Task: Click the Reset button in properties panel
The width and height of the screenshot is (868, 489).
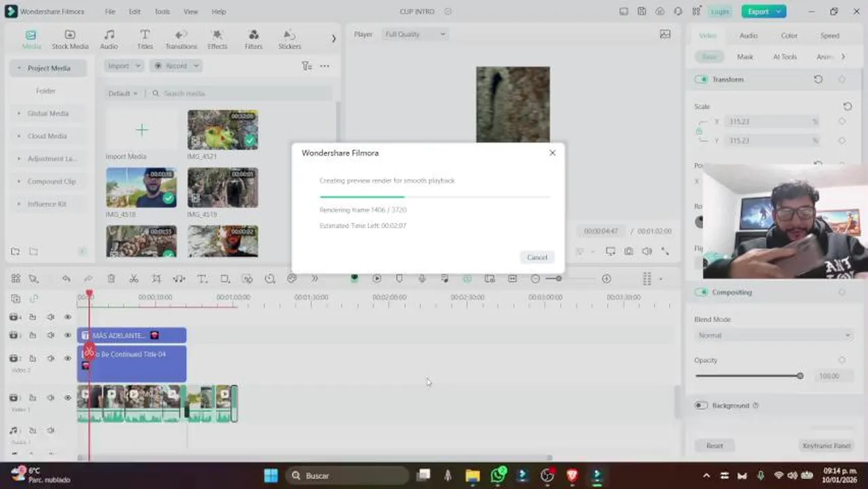Action: pyautogui.click(x=715, y=446)
